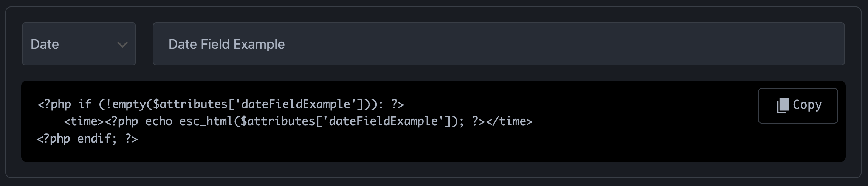Click the "endif;" statement in the code
The height and width of the screenshot is (186, 868).
click(95, 139)
